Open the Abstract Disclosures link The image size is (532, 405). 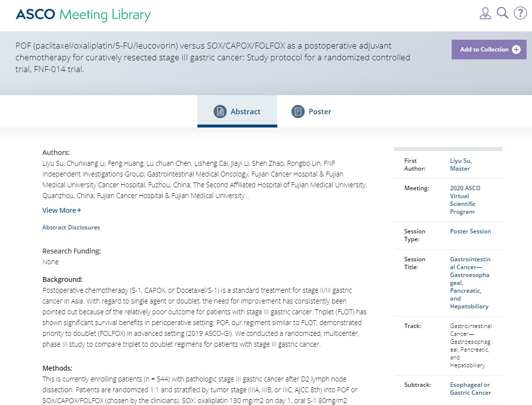coord(71,228)
